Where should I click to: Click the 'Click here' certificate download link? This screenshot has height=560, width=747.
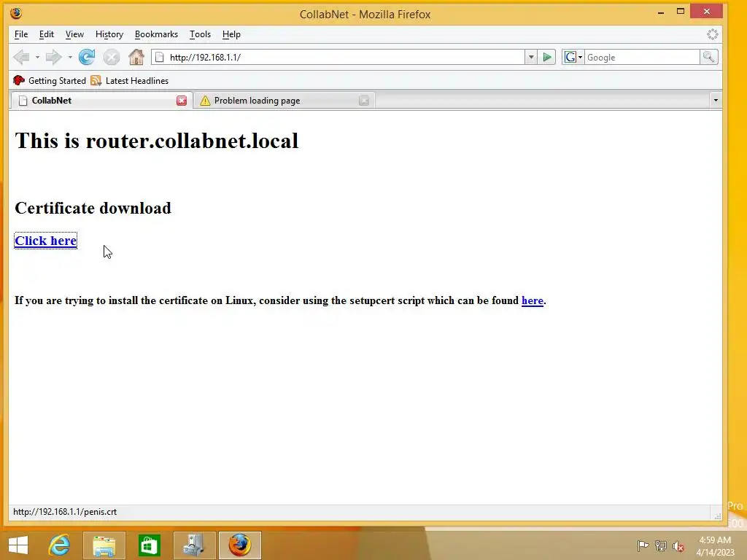[x=46, y=241]
